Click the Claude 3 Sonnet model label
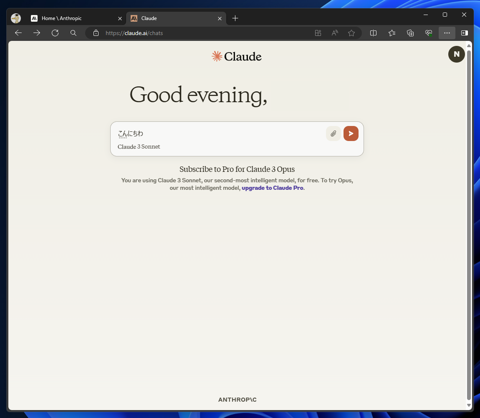The width and height of the screenshot is (480, 418). coord(139,147)
